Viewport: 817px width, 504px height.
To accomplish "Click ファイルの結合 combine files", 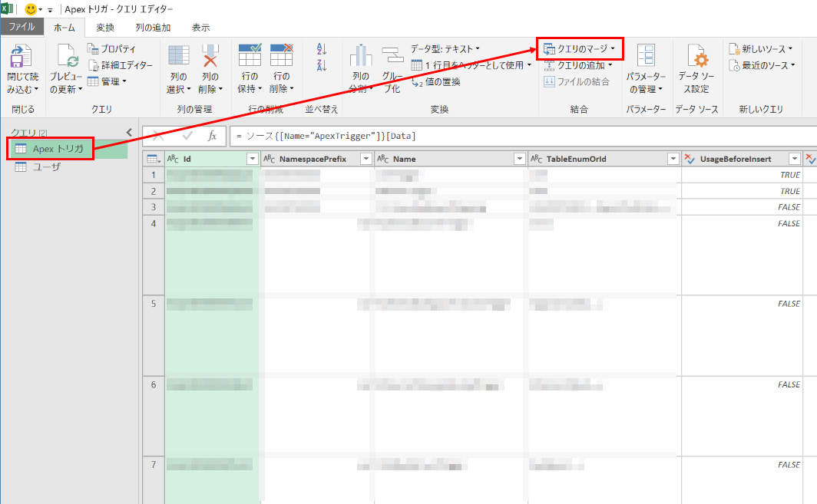I will tap(576, 82).
